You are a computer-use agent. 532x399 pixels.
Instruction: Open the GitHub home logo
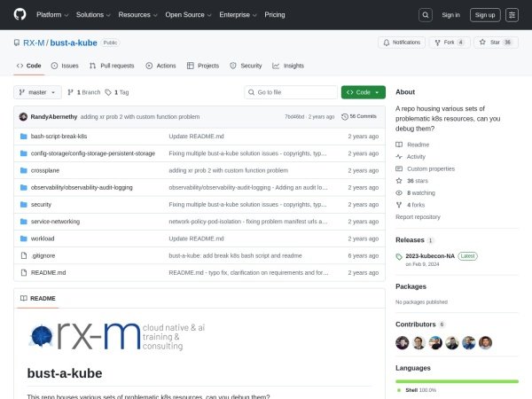(x=20, y=14)
